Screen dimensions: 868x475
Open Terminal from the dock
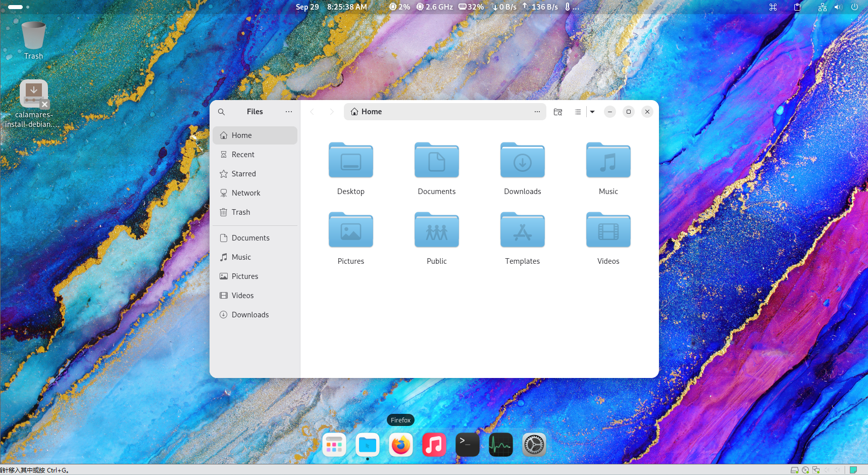click(x=468, y=445)
